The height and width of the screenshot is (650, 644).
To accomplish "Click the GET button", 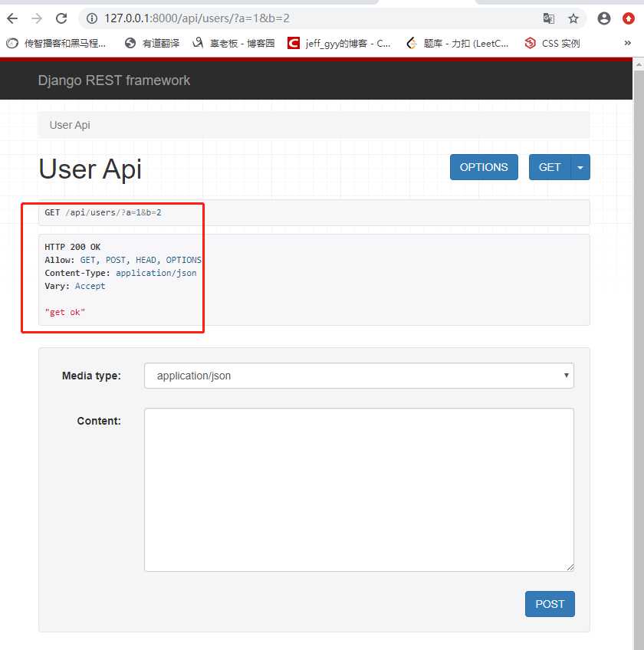I will 550,167.
